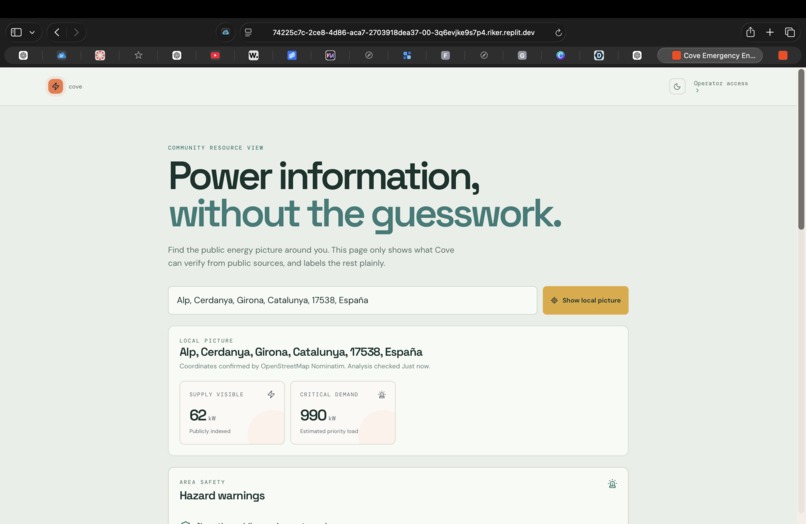Switch to the purple icon tab
Viewport: 806px width, 524px height.
click(x=330, y=56)
